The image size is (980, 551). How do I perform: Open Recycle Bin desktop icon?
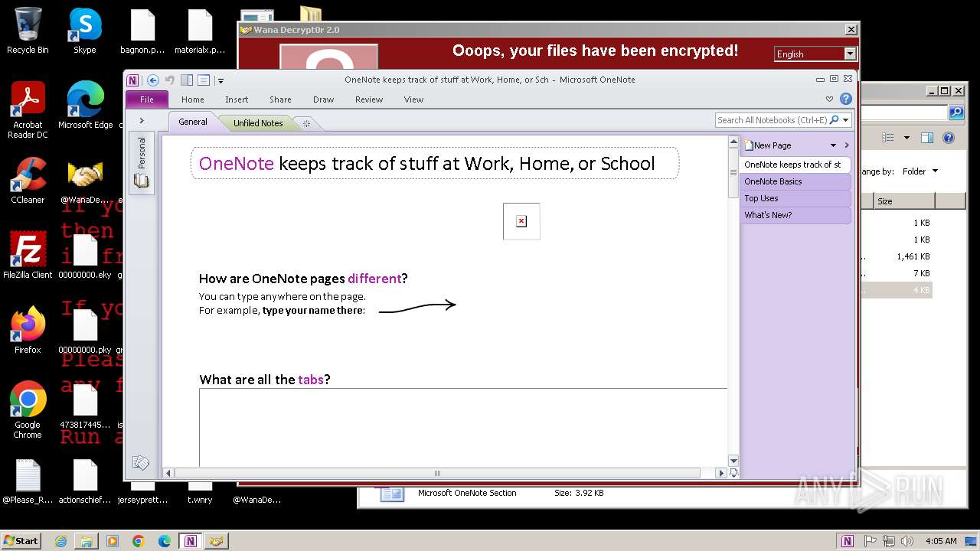tap(28, 31)
